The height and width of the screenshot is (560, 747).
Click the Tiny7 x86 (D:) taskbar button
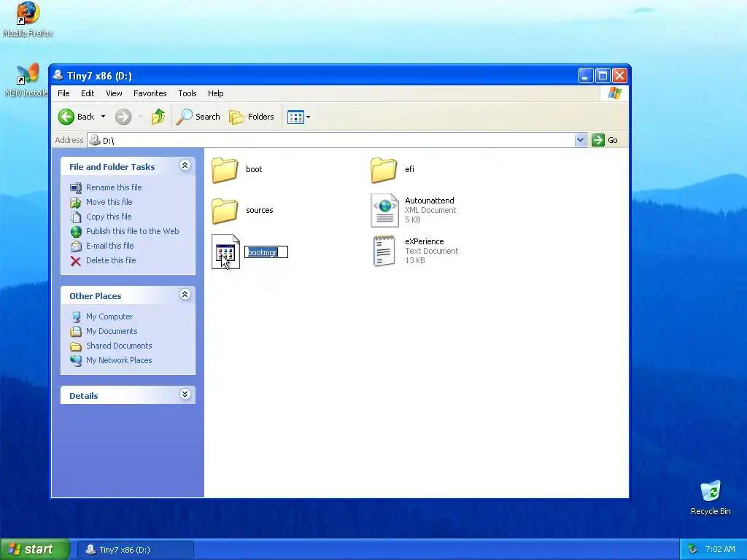pos(136,550)
